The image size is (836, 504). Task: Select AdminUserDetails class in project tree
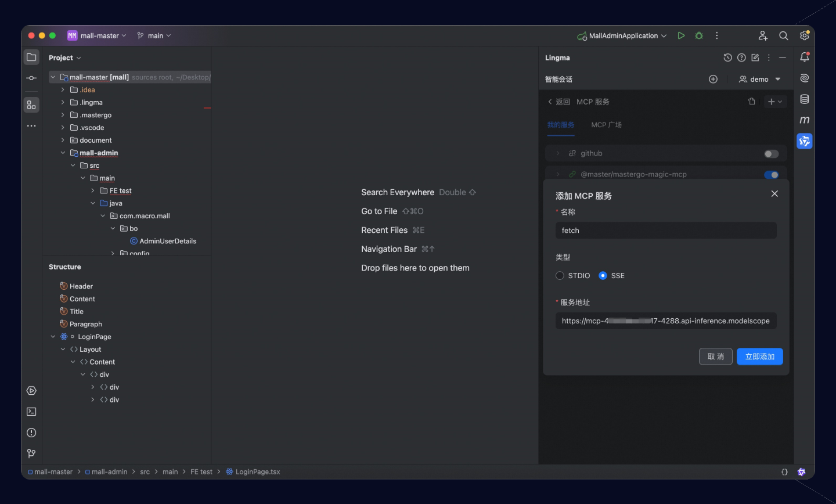tap(168, 241)
